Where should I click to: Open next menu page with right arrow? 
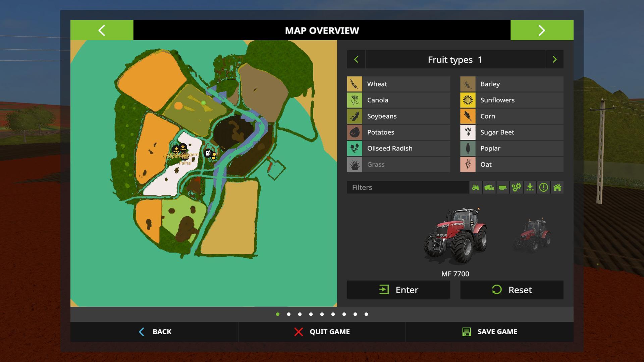(x=542, y=31)
